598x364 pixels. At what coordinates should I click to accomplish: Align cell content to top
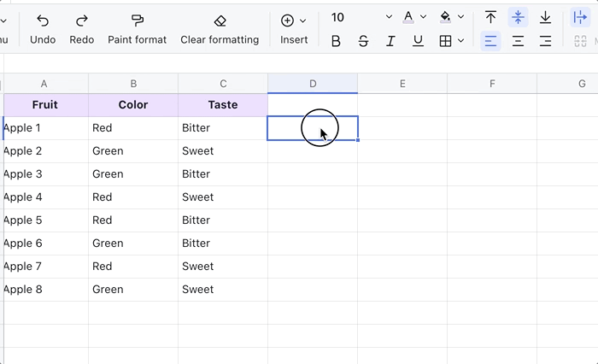coord(490,17)
